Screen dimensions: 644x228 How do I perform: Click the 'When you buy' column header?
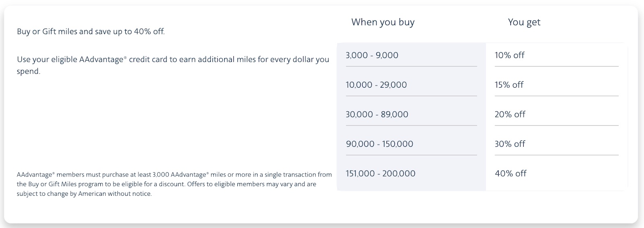point(383,22)
